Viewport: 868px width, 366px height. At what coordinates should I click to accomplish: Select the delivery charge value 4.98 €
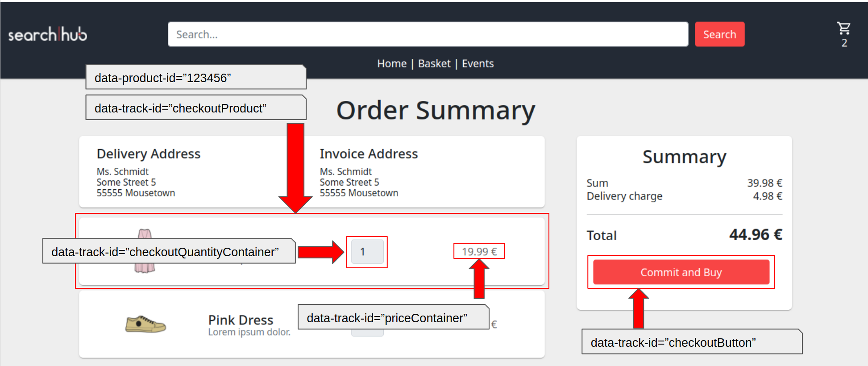click(x=768, y=196)
